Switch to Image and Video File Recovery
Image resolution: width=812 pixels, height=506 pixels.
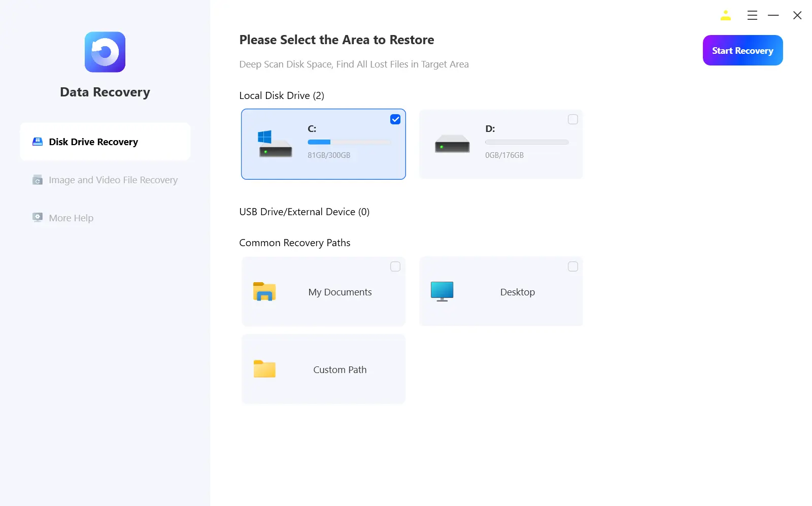pos(105,180)
